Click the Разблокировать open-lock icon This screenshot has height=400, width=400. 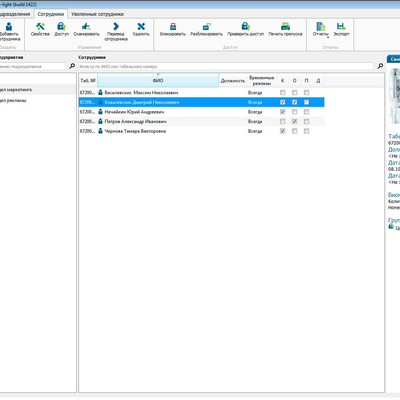pos(206,26)
